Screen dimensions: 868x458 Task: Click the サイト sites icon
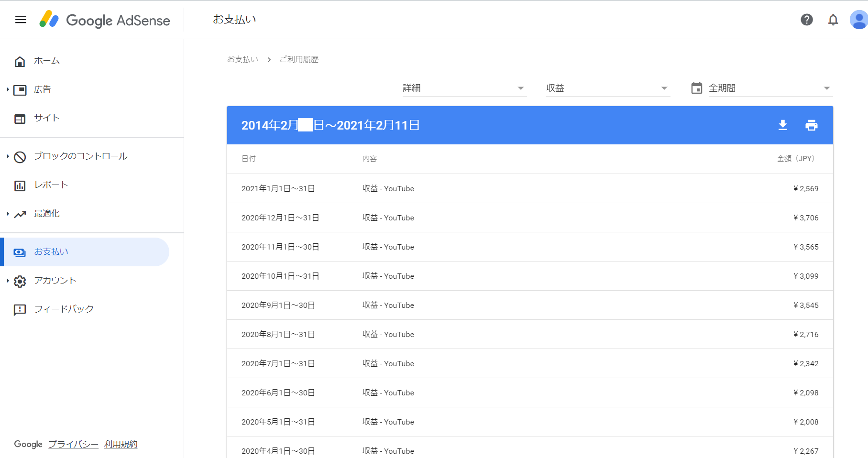[x=20, y=119]
